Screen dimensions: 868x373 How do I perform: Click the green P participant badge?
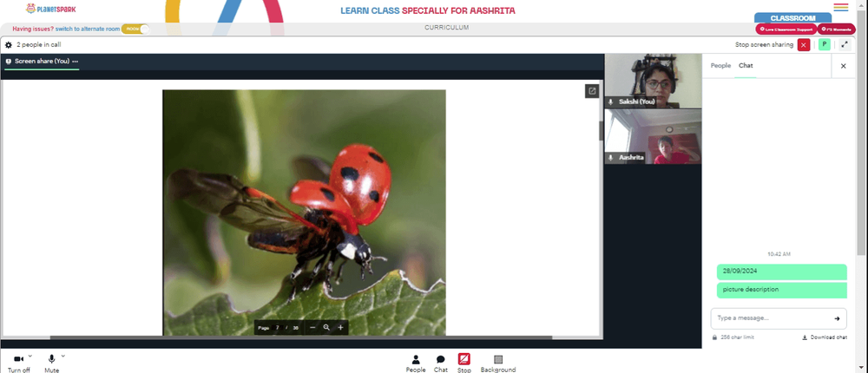[x=825, y=45]
